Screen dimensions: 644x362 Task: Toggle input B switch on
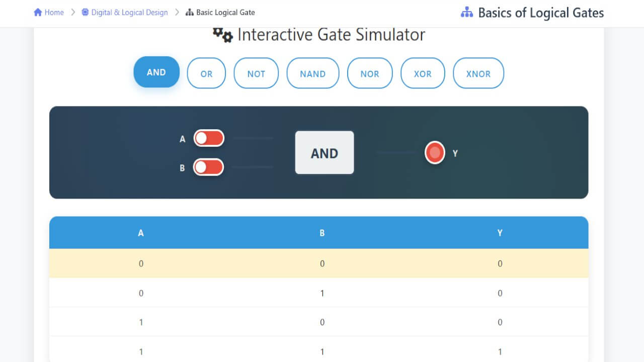click(x=209, y=167)
